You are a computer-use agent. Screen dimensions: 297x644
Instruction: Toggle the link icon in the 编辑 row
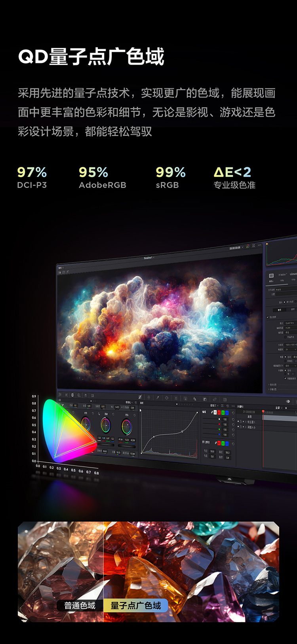tap(212, 412)
